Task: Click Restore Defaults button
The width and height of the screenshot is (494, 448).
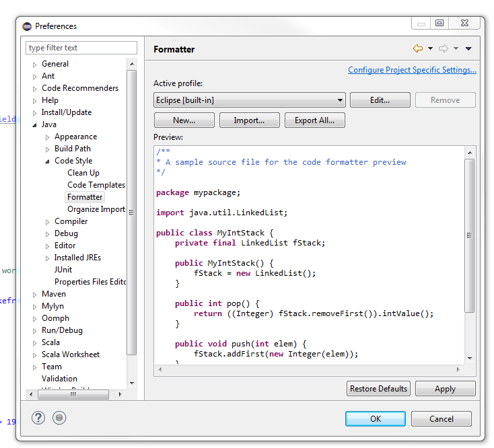Action: tap(378, 389)
